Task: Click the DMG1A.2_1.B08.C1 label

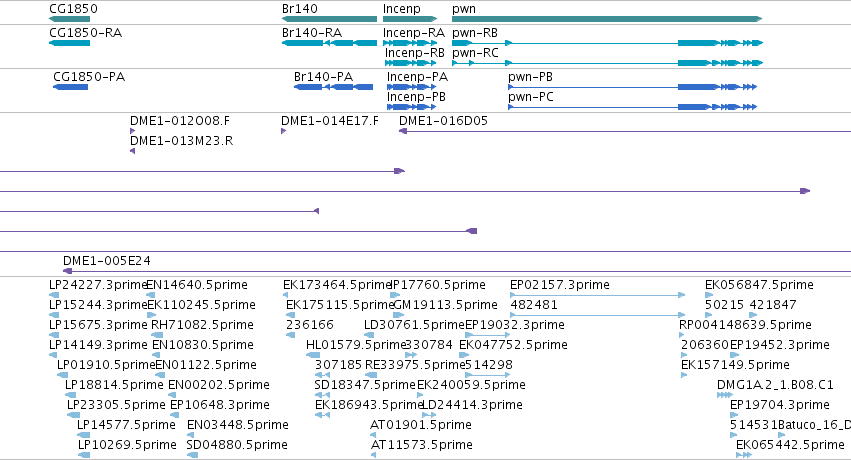Action: (775, 385)
